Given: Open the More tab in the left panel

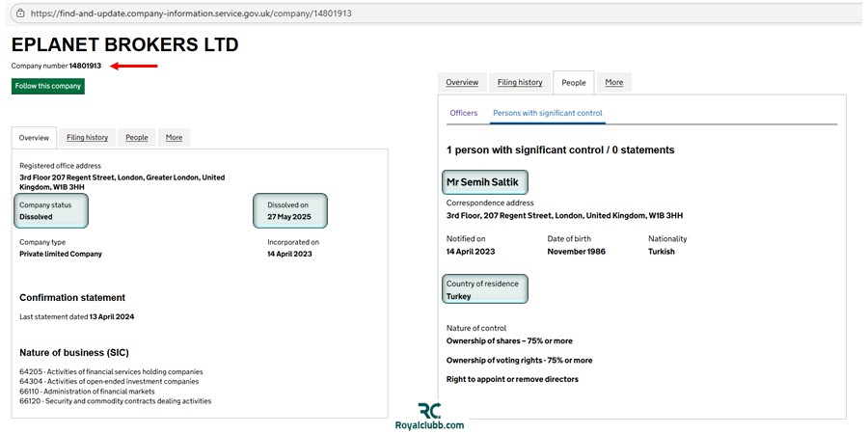Looking at the screenshot, I should (174, 138).
